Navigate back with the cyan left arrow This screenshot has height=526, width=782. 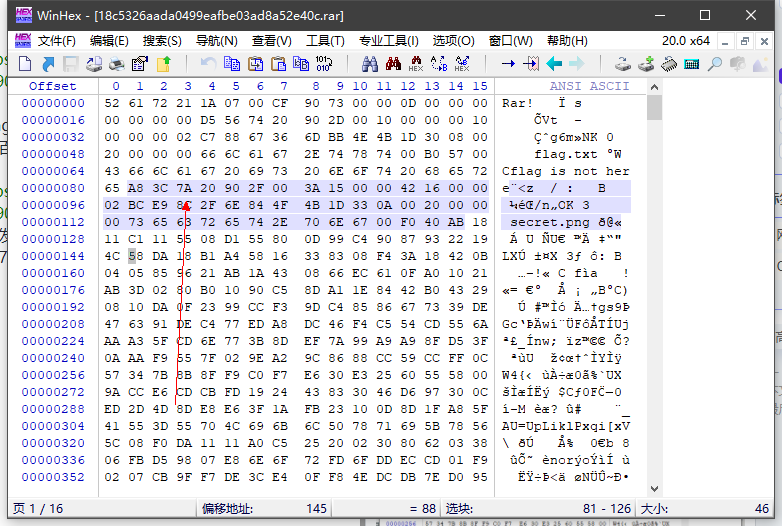554,64
